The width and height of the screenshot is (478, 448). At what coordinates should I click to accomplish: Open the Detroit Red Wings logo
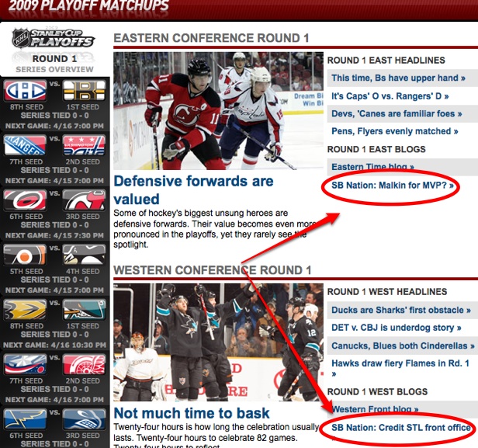[x=84, y=364]
